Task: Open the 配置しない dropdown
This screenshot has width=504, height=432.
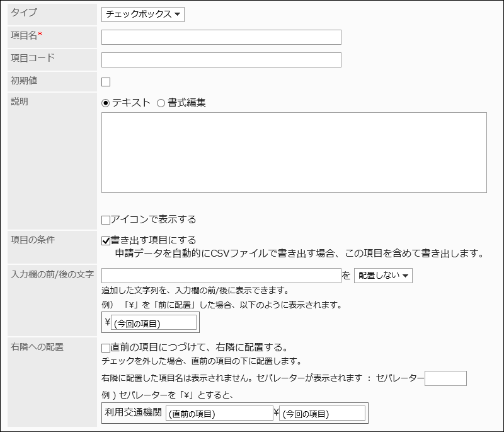Action: [x=383, y=276]
